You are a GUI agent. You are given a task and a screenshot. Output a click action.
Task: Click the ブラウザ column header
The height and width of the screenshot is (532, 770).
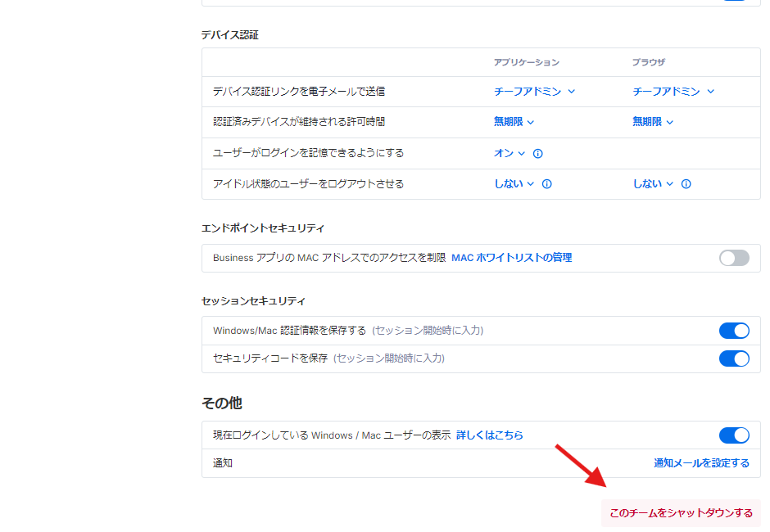[649, 62]
